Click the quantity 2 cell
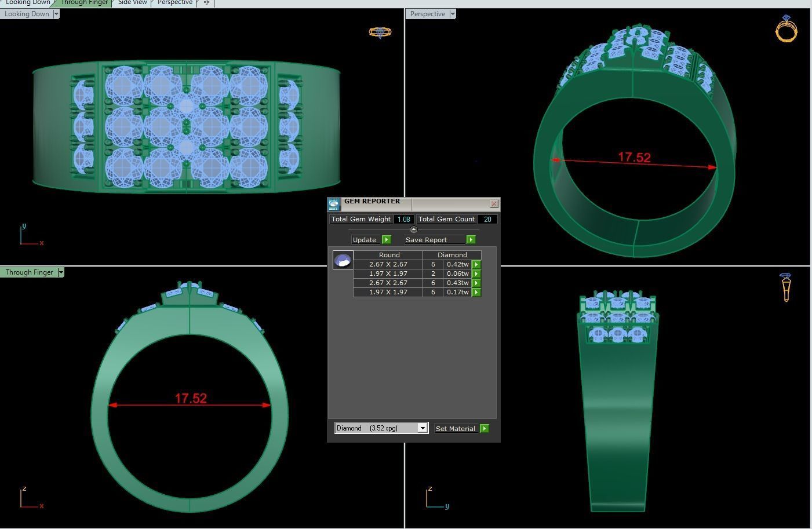Viewport: 812px width, 529px height. click(x=433, y=273)
